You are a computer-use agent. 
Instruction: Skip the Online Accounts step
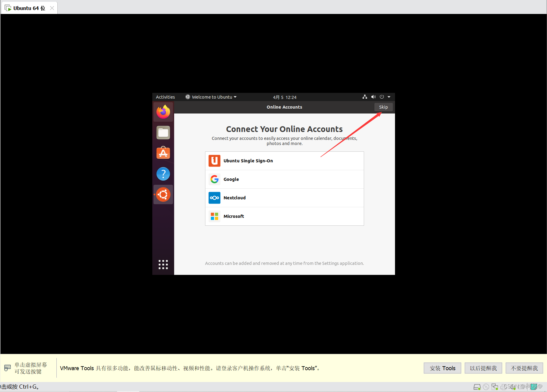coord(383,107)
